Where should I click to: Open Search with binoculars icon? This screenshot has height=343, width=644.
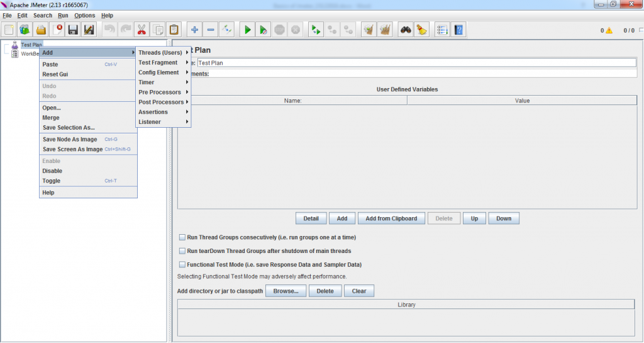pyautogui.click(x=406, y=30)
